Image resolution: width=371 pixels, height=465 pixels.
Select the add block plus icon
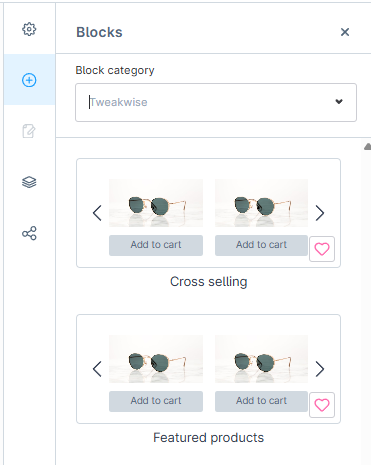pyautogui.click(x=29, y=80)
